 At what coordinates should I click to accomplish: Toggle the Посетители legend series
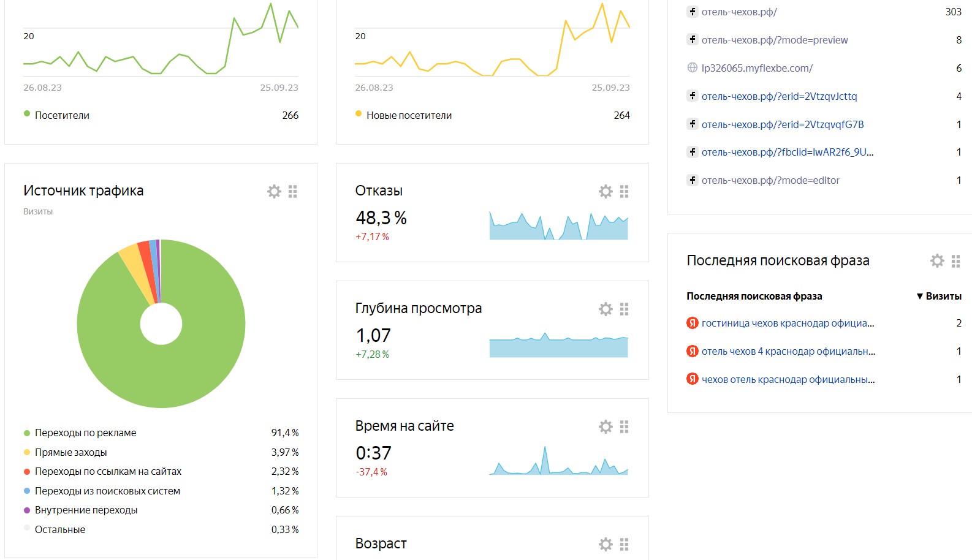click(61, 115)
